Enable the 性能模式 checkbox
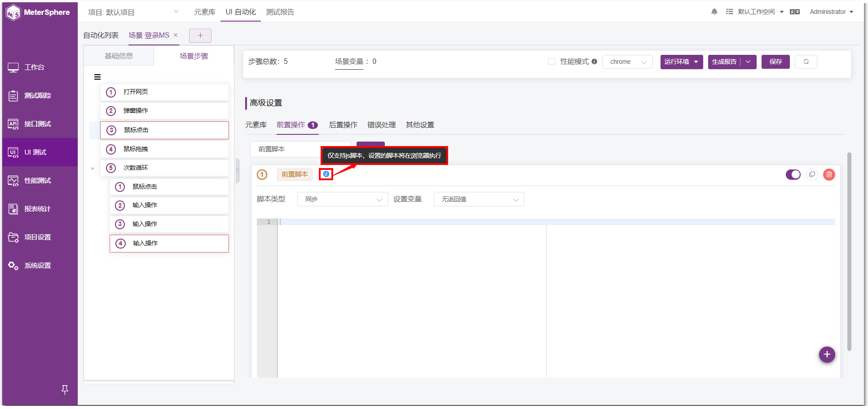This screenshot has height=409, width=868. click(x=552, y=62)
